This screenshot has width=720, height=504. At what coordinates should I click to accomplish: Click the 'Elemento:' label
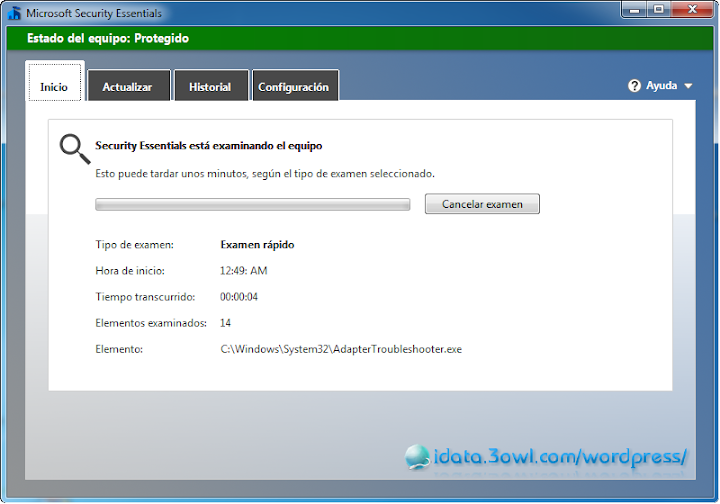pyautogui.click(x=119, y=349)
